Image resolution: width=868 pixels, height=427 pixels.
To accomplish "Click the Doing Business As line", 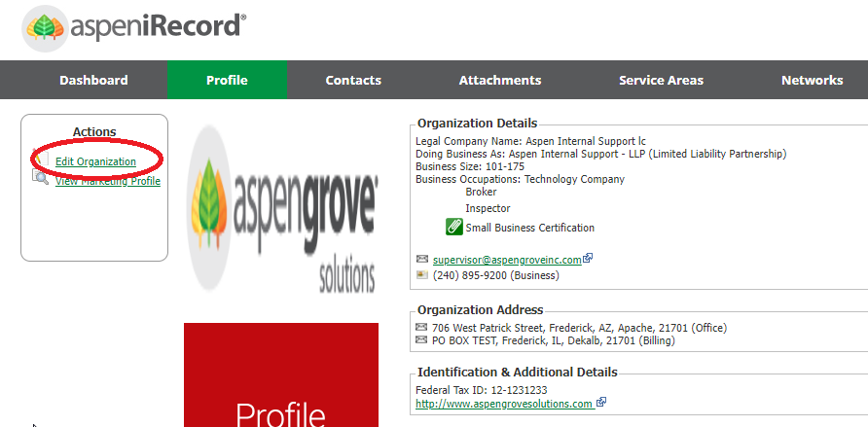I will pyautogui.click(x=600, y=154).
